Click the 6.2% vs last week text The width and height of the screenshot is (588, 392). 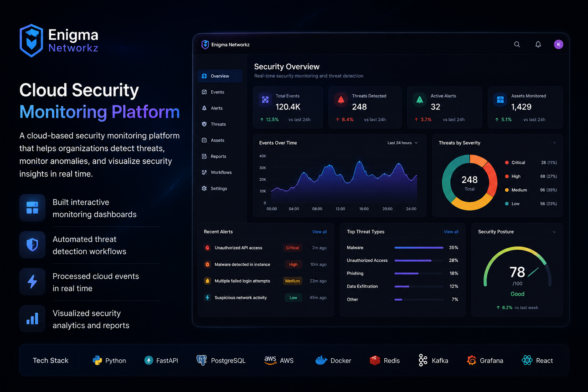click(517, 307)
